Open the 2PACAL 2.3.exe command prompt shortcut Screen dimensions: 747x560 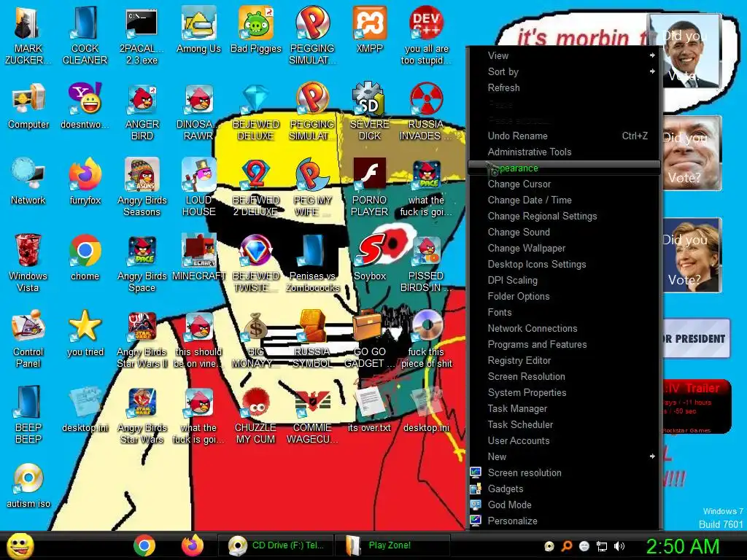pos(142,36)
